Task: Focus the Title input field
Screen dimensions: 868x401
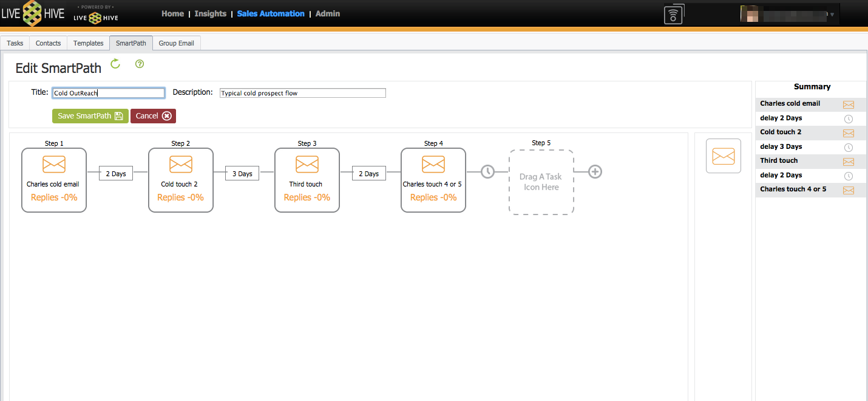Action: [x=108, y=93]
